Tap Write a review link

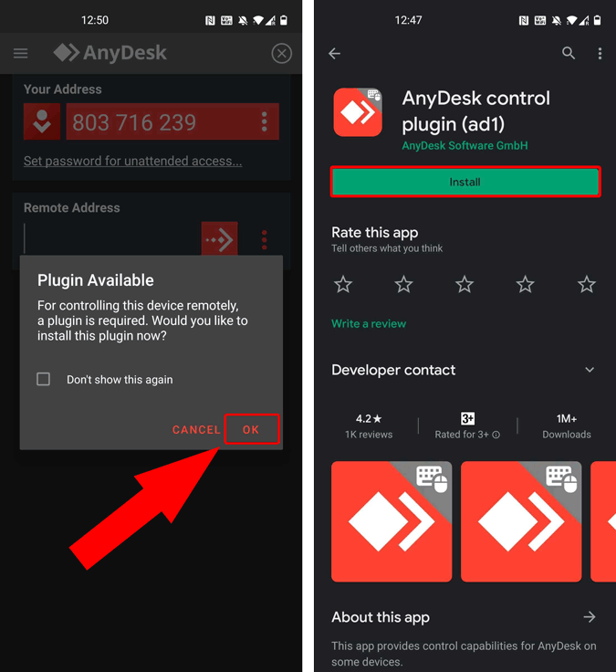[x=369, y=323]
